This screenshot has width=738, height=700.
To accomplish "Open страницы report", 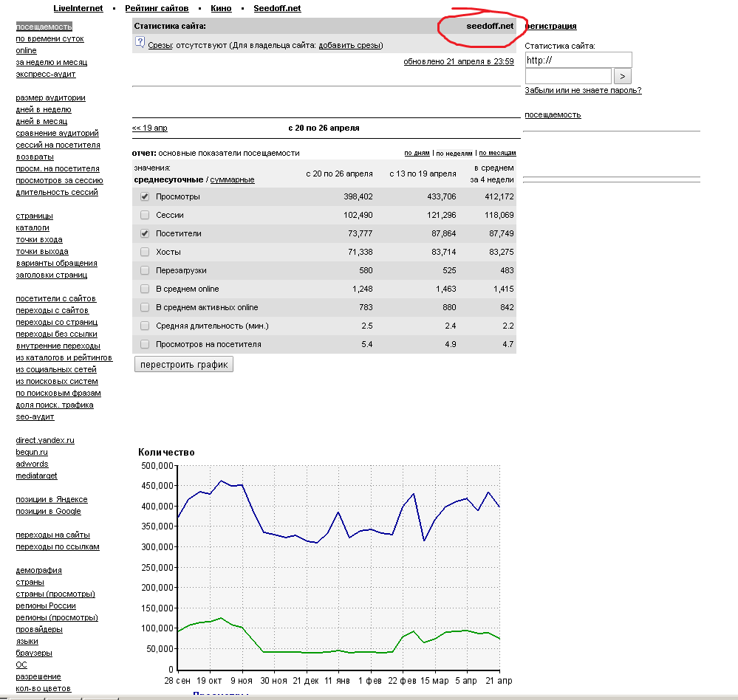I will [35, 216].
